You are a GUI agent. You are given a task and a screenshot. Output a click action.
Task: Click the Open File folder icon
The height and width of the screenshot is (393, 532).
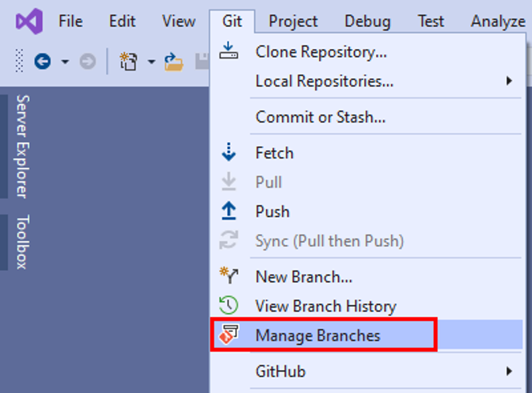click(173, 62)
